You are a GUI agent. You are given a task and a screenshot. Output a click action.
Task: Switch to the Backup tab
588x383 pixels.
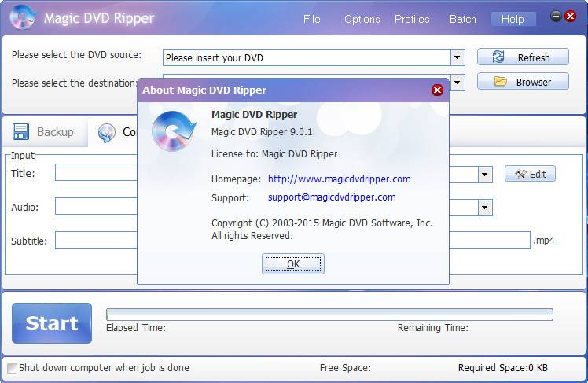coord(45,132)
